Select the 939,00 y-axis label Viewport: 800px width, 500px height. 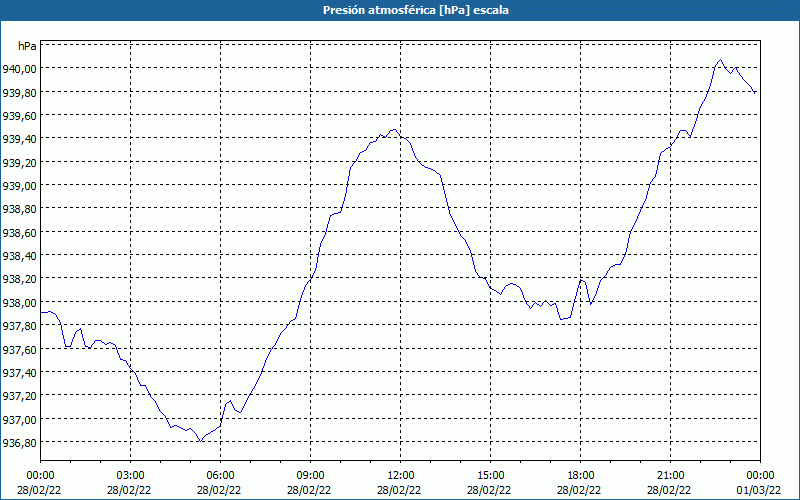[19, 186]
